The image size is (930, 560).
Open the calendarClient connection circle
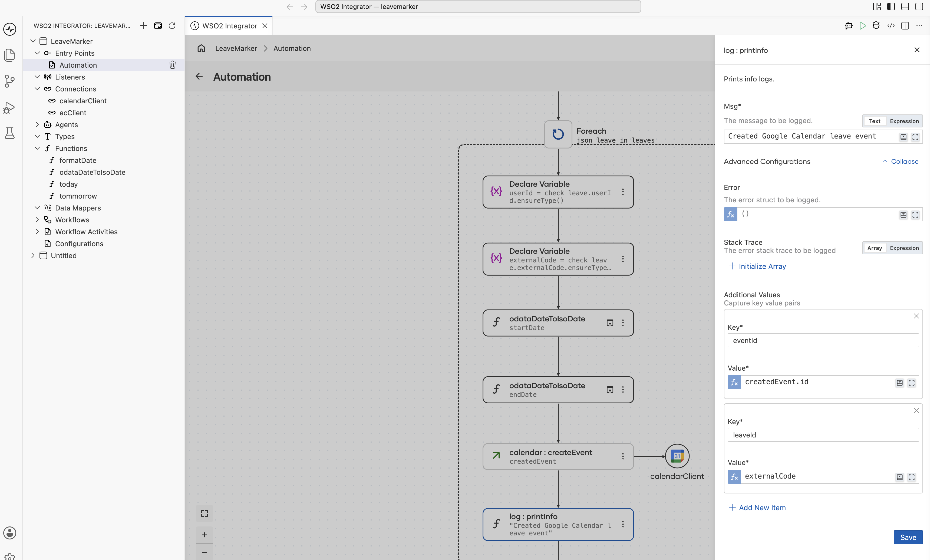(677, 456)
